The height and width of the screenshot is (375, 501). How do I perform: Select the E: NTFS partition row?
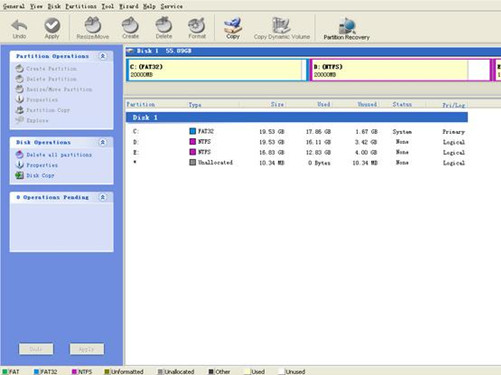pos(297,152)
